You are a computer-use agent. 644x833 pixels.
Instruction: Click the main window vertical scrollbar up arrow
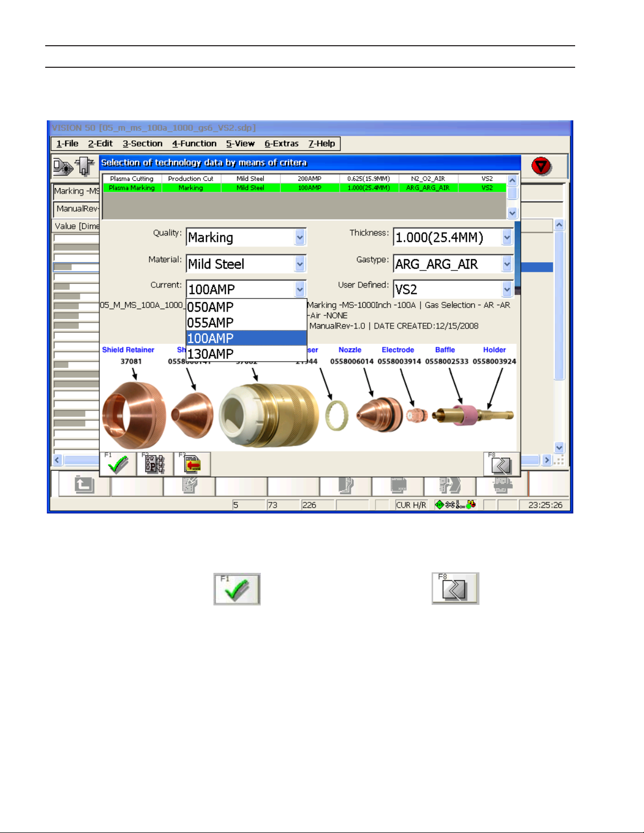(x=559, y=225)
